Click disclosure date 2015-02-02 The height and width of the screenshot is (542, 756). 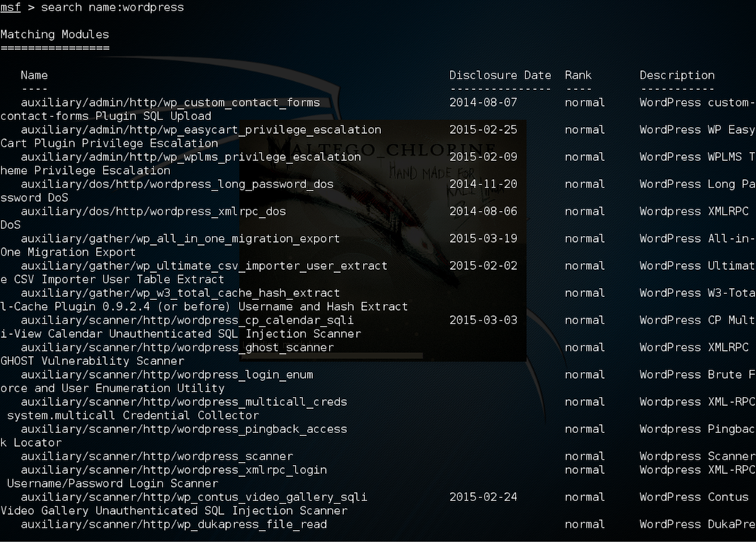coord(483,265)
